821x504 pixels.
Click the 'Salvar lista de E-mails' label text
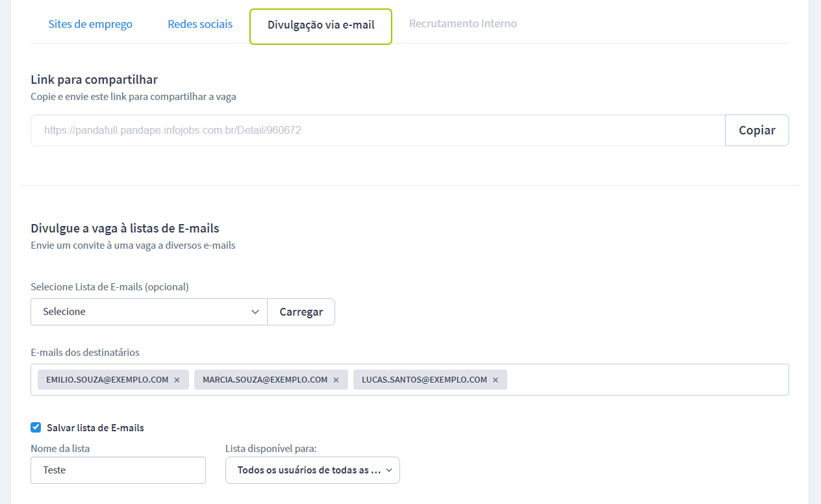(x=95, y=428)
